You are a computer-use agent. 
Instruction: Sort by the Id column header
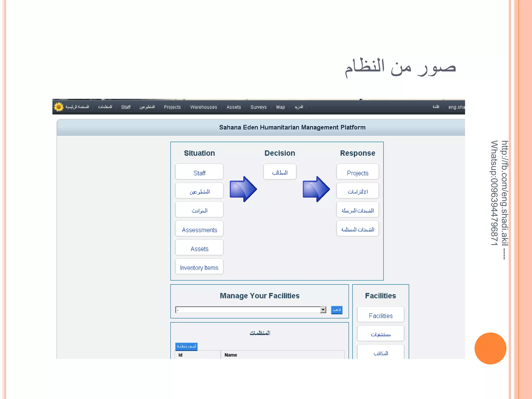[x=180, y=355]
